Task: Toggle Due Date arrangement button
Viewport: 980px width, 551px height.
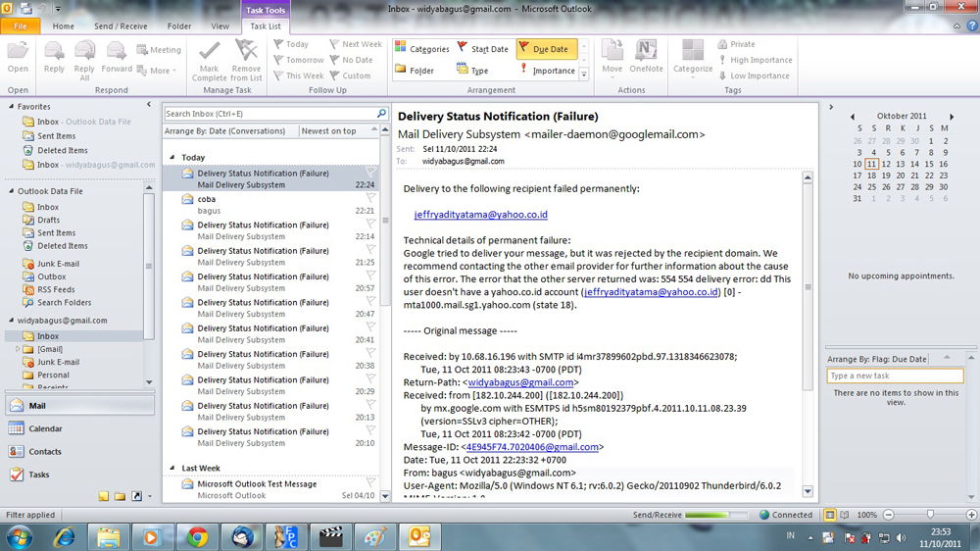Action: [546, 49]
